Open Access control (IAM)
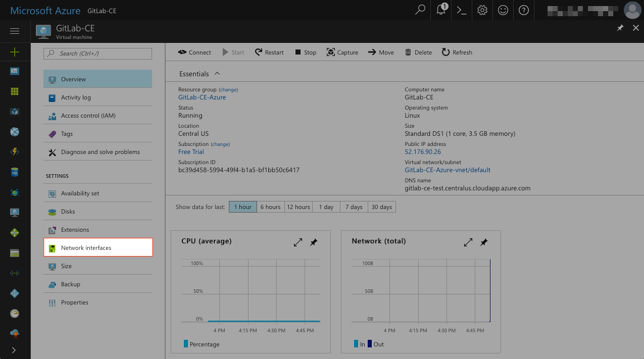The height and width of the screenshot is (359, 644). [x=98, y=116]
